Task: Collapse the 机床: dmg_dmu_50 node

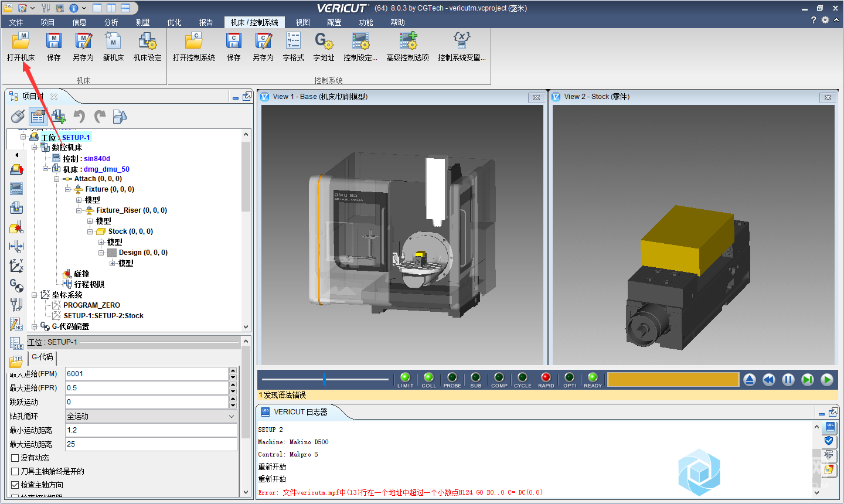Action: (x=45, y=169)
